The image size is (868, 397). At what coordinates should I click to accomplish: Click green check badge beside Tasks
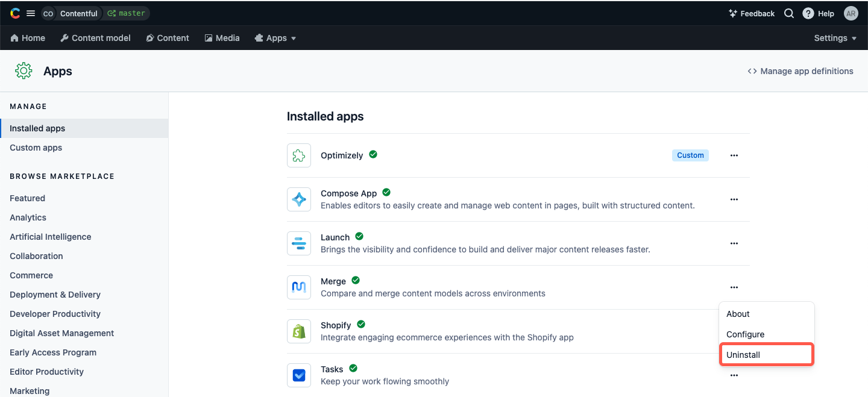coord(353,368)
